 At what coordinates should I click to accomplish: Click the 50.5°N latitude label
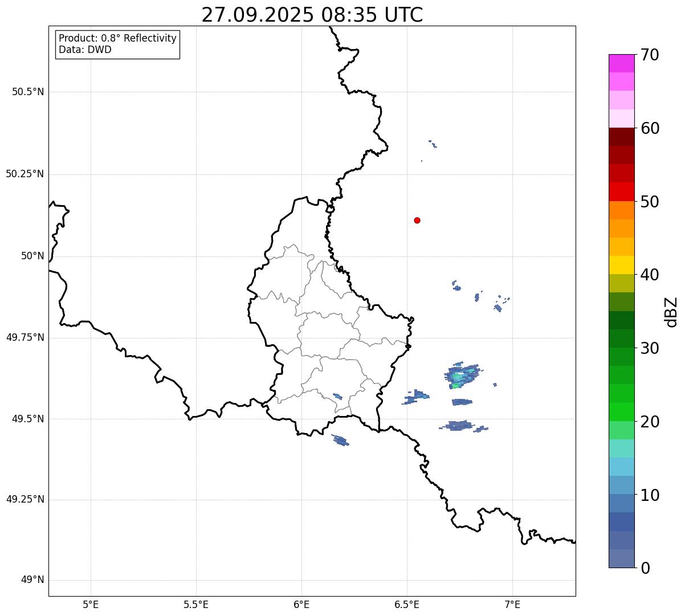[x=28, y=92]
